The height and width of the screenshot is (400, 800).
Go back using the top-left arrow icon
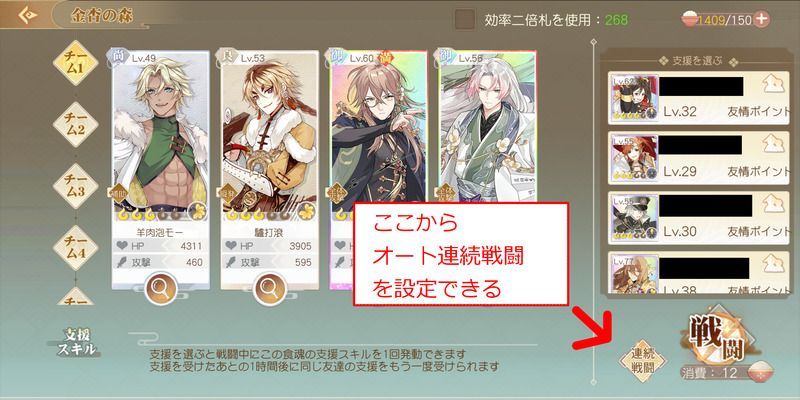coord(28,15)
